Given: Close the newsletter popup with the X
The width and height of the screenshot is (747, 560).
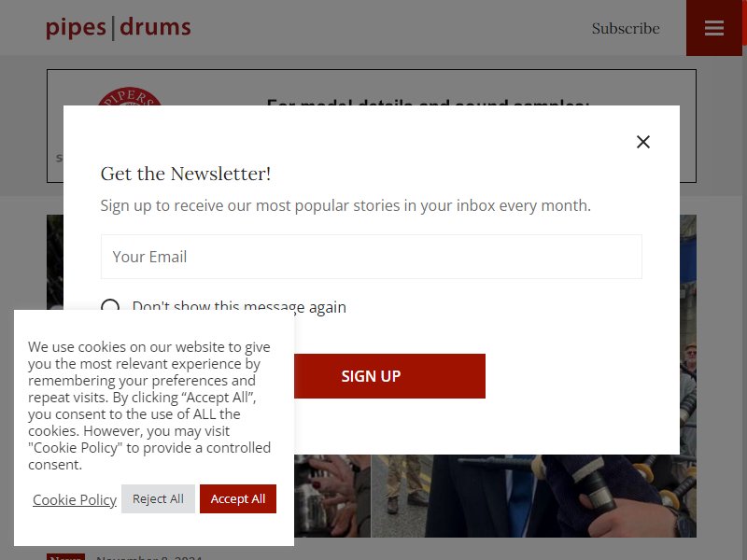Looking at the screenshot, I should click(643, 142).
